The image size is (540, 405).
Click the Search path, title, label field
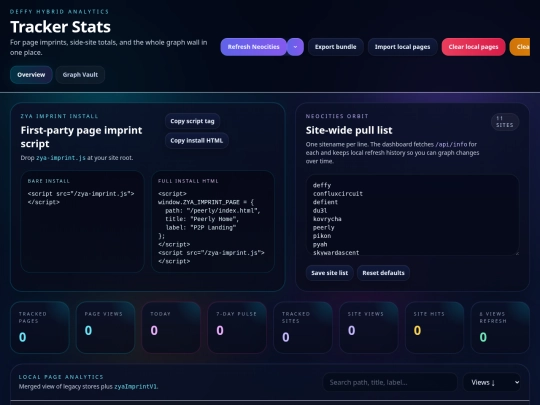[390, 382]
